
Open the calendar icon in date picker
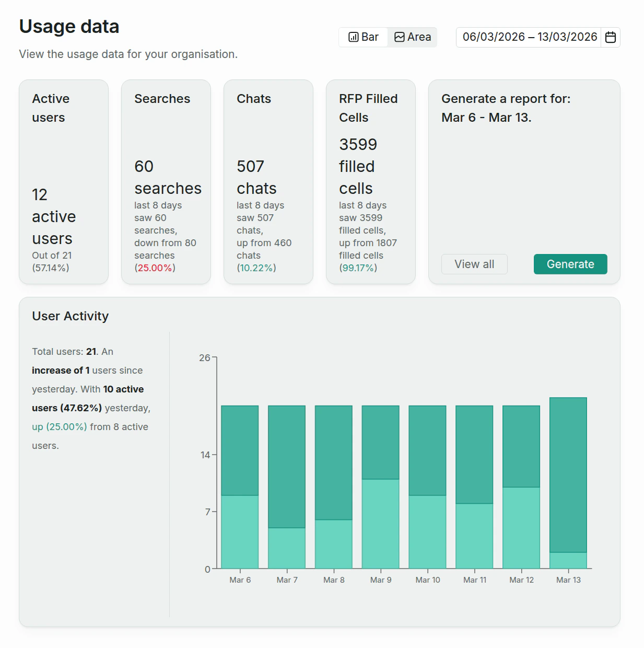(x=610, y=37)
